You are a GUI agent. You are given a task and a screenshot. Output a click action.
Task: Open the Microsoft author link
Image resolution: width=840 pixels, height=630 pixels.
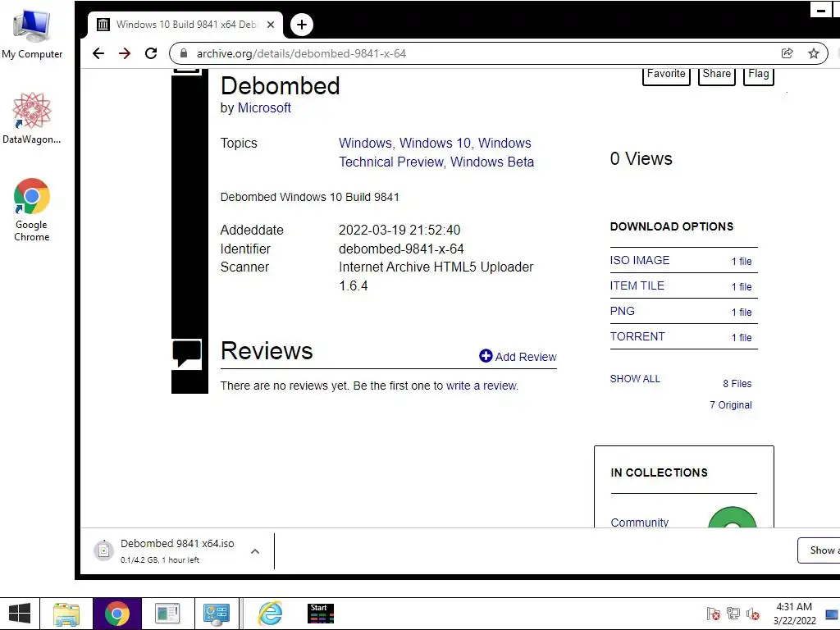coord(264,107)
